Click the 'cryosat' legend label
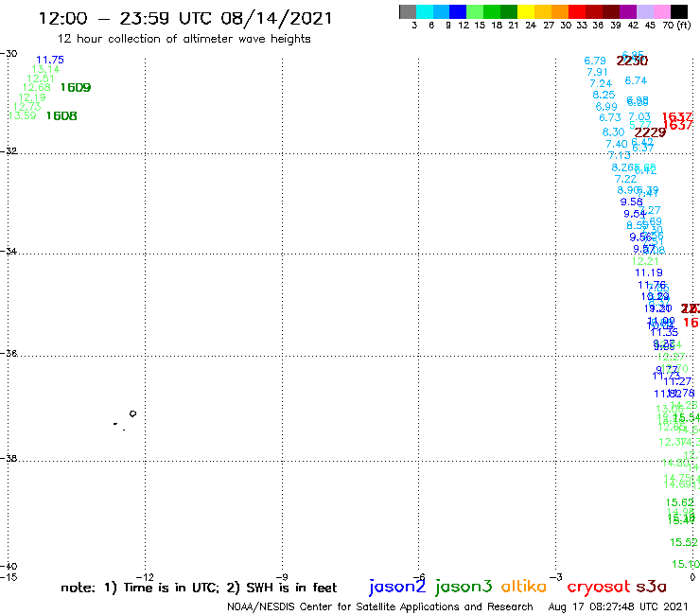The image size is (700, 615). (599, 587)
